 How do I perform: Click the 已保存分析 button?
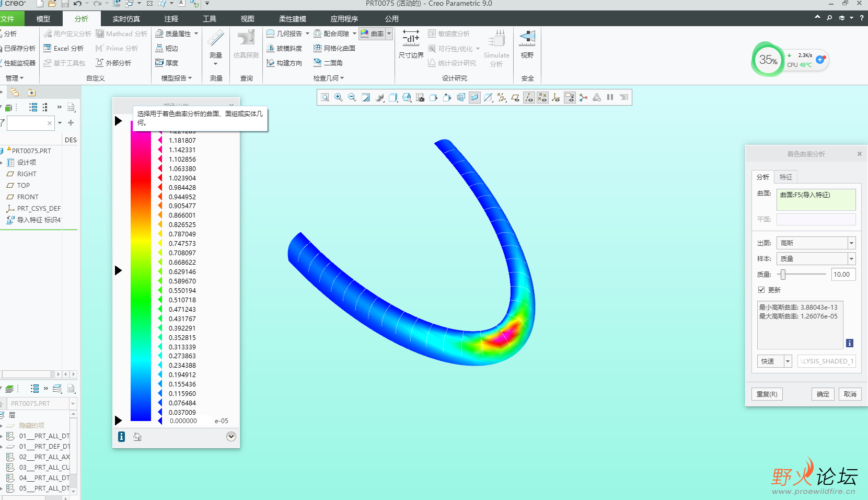coord(19,48)
